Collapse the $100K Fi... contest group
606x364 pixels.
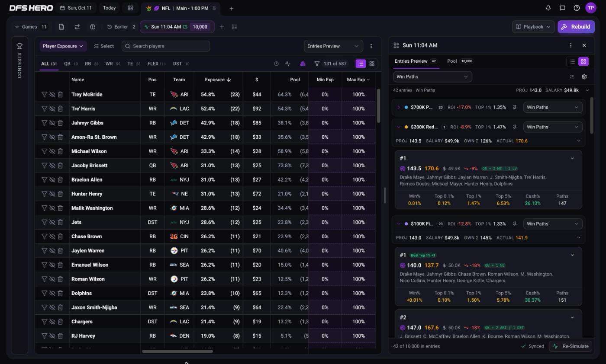tap(399, 224)
